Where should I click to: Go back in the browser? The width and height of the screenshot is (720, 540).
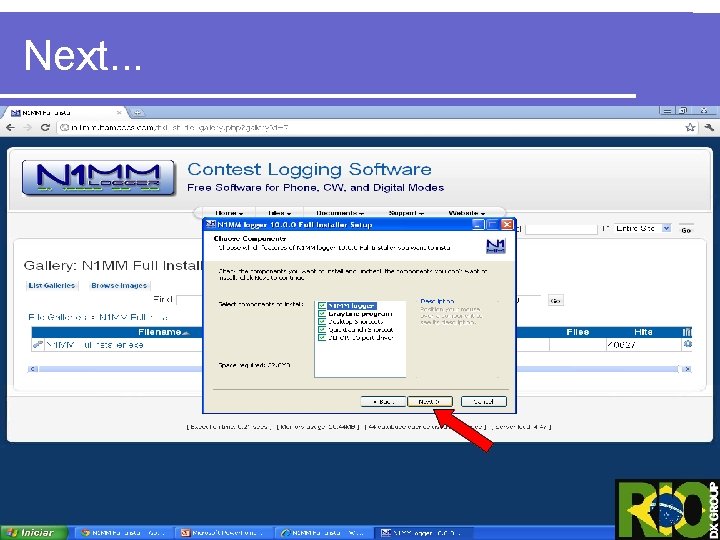point(11,127)
